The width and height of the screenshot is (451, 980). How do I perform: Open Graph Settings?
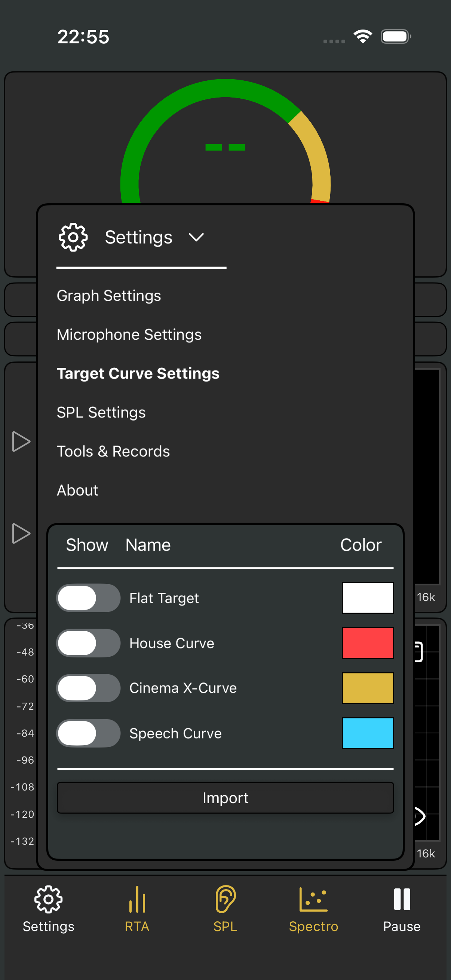(109, 296)
